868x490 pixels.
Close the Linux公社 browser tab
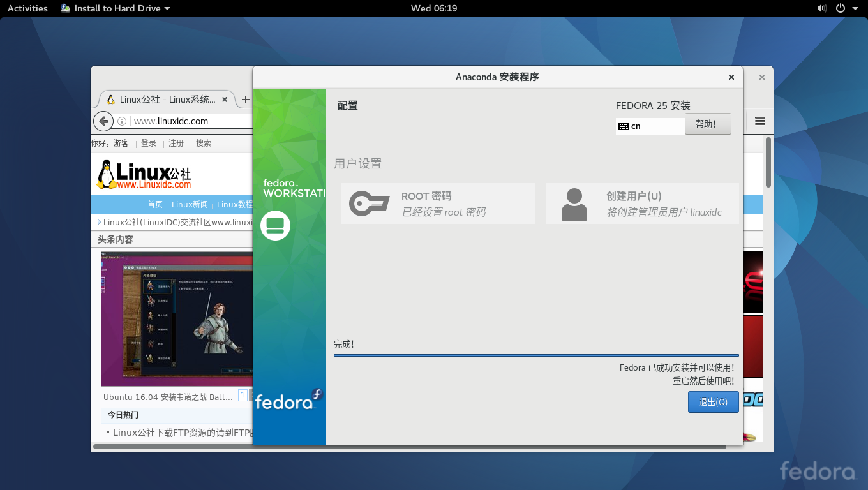click(x=225, y=100)
